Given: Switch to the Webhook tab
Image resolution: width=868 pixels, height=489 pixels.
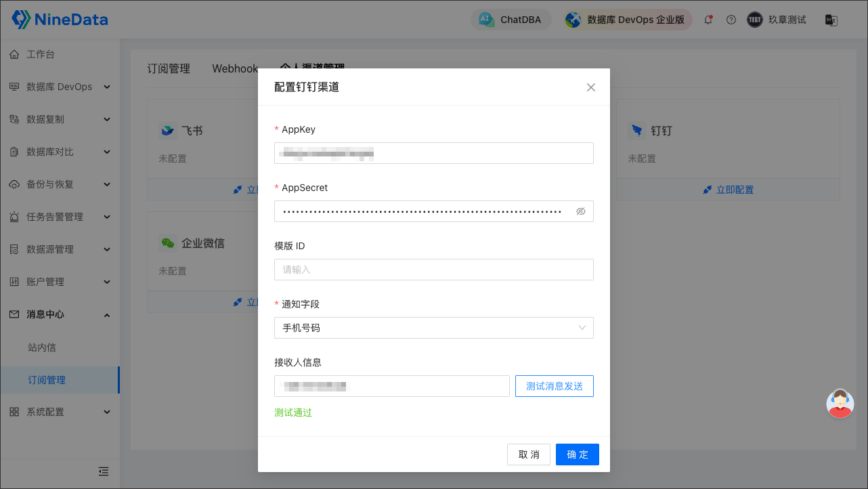Looking at the screenshot, I should tap(235, 68).
